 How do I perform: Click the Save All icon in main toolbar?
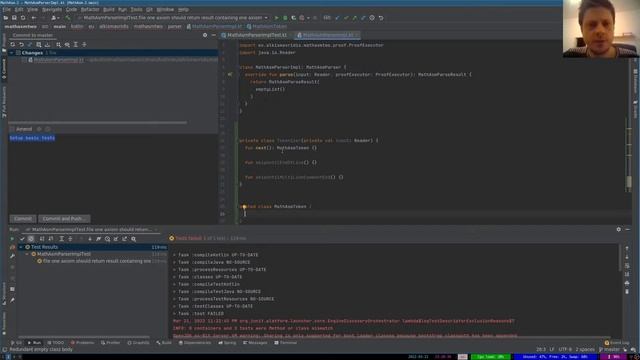(x=14, y=18)
